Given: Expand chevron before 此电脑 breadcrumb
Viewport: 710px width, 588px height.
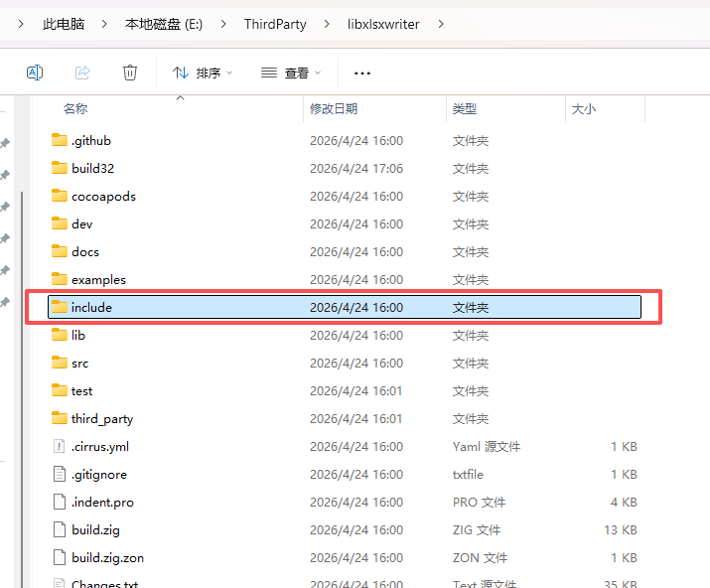Looking at the screenshot, I should [21, 24].
